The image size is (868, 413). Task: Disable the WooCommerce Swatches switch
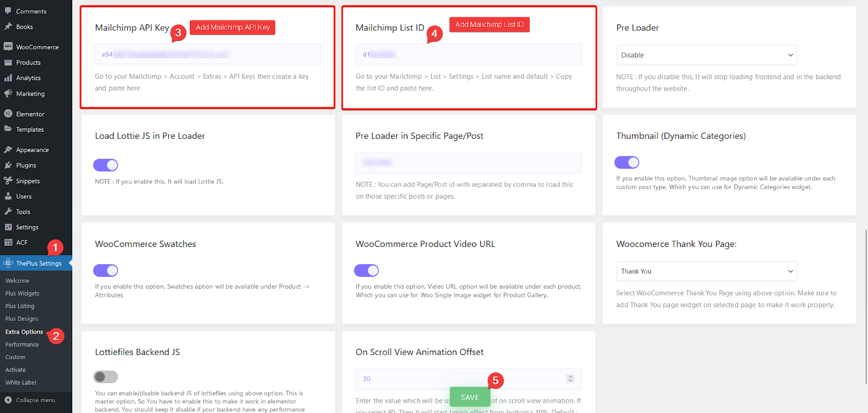tap(106, 270)
